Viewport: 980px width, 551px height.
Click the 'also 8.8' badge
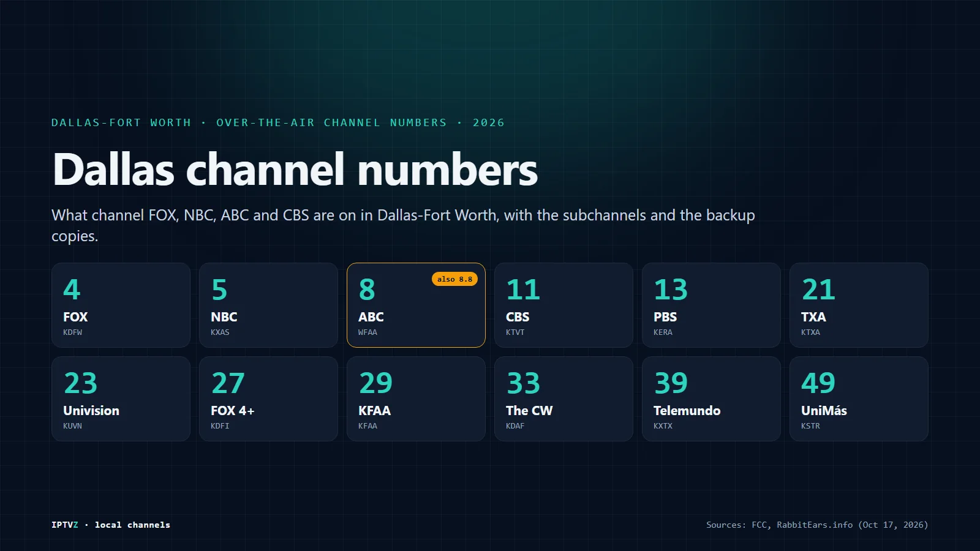454,279
